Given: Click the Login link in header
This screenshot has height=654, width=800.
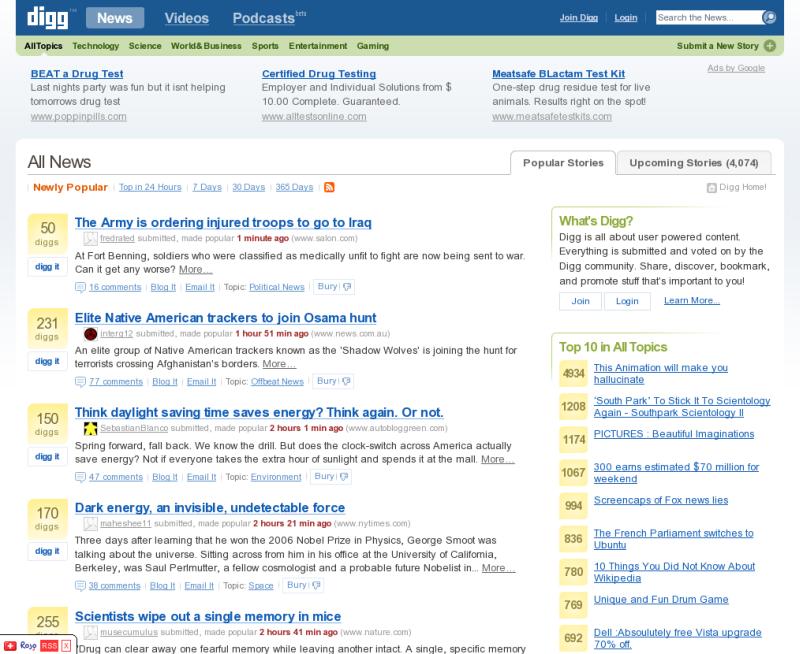Looking at the screenshot, I should click(626, 18).
